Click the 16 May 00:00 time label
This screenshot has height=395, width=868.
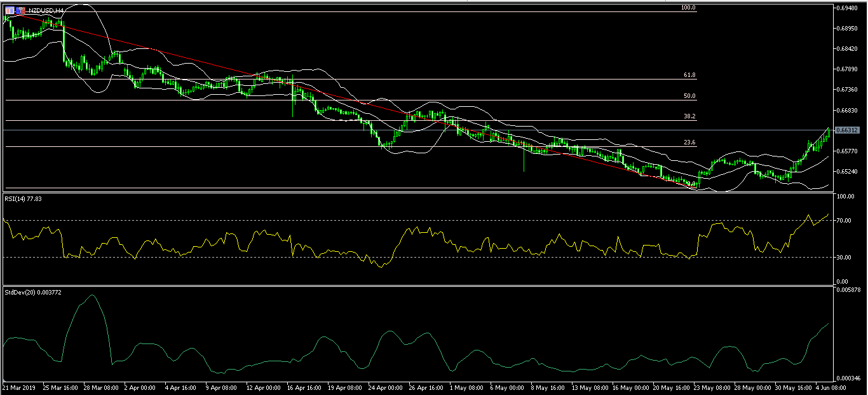point(631,387)
